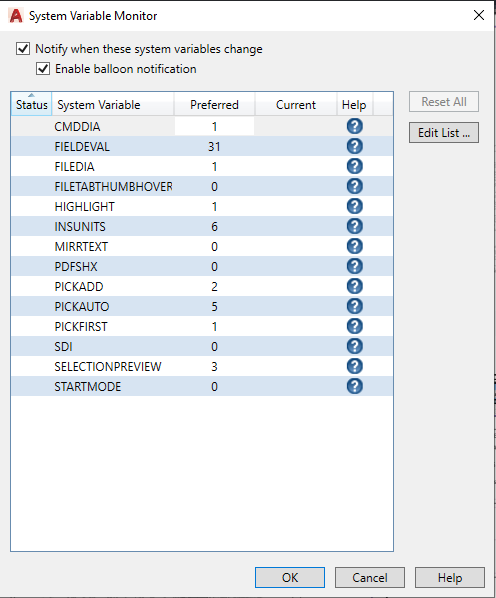The width and height of the screenshot is (496, 598).
Task: Click the Help column header
Action: [354, 104]
